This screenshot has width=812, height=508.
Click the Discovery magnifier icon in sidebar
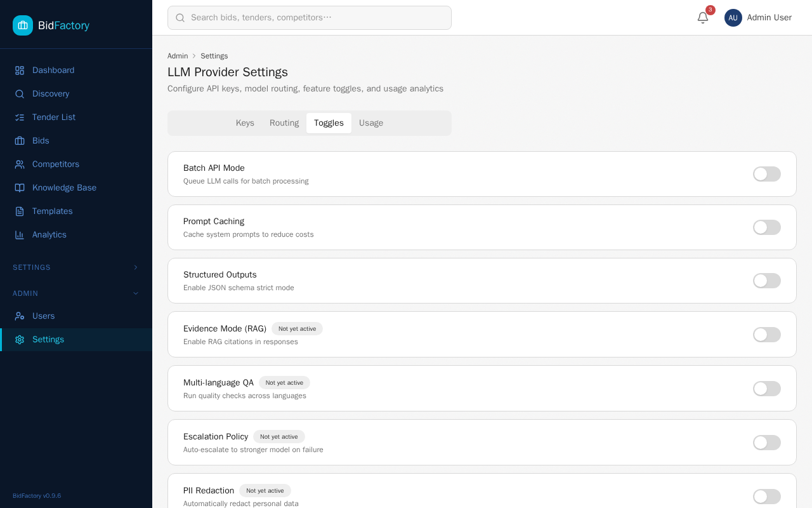point(20,94)
